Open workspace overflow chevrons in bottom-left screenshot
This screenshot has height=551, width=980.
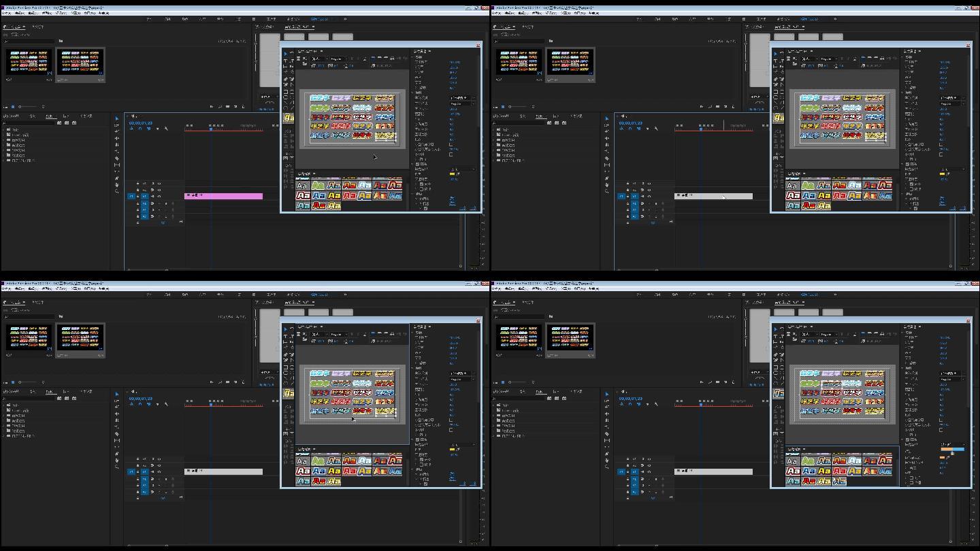tap(345, 295)
